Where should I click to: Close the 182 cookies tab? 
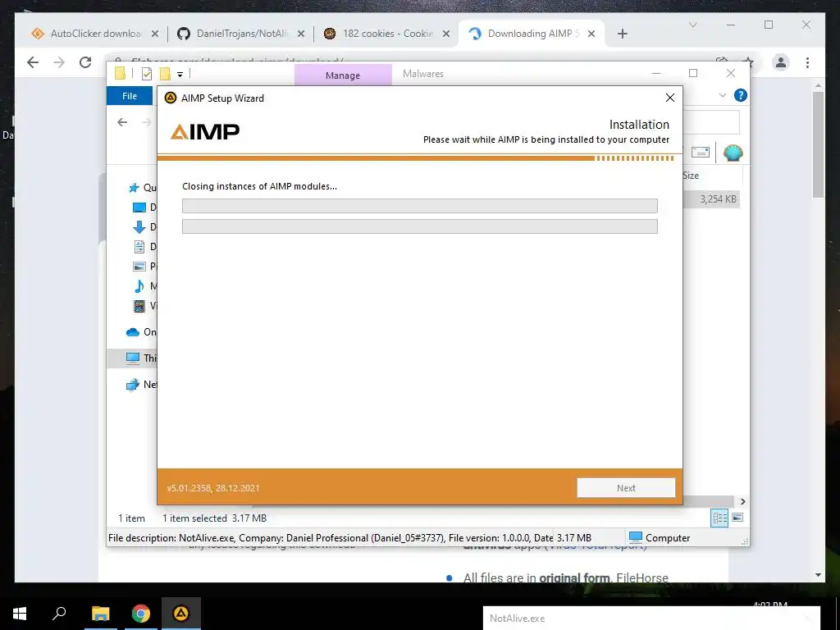click(446, 34)
